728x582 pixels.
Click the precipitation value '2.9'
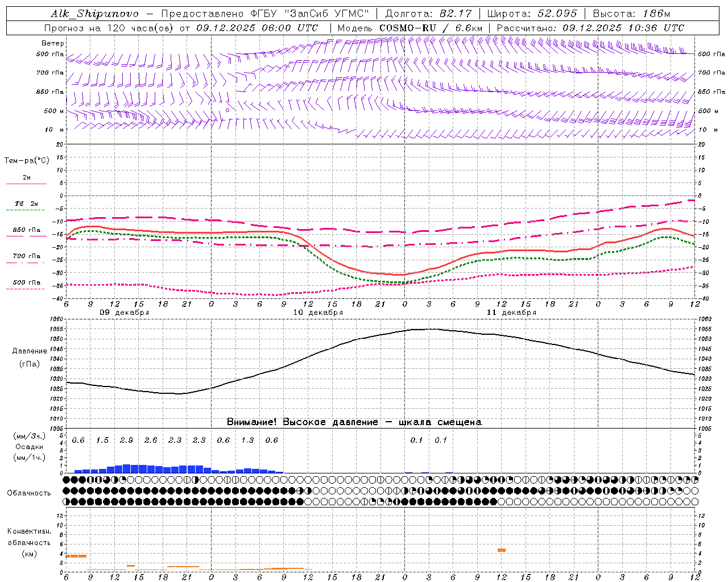(x=126, y=440)
